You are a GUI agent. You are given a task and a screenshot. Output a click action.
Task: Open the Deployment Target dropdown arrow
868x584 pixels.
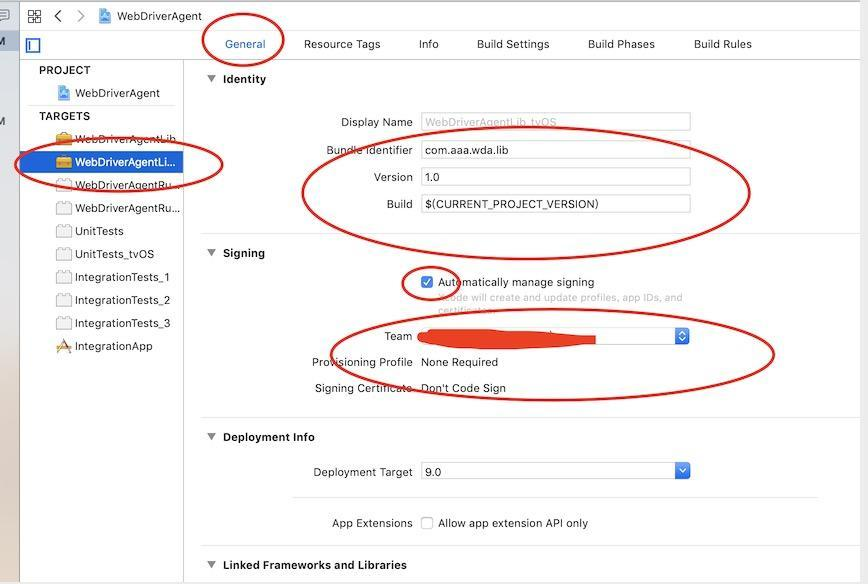(682, 471)
